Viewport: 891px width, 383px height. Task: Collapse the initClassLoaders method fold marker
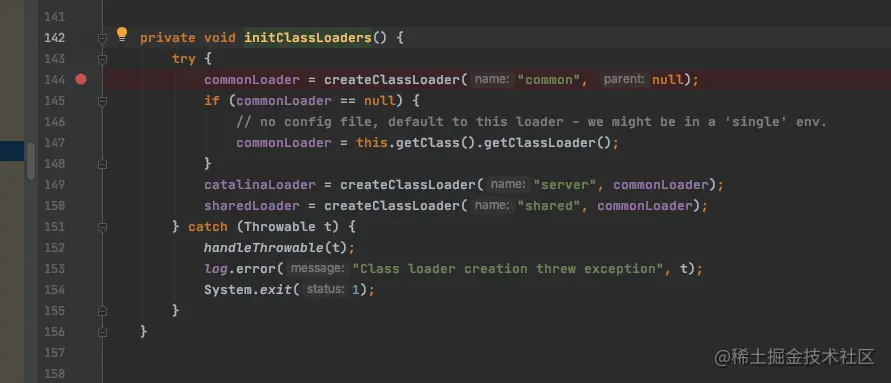click(102, 38)
